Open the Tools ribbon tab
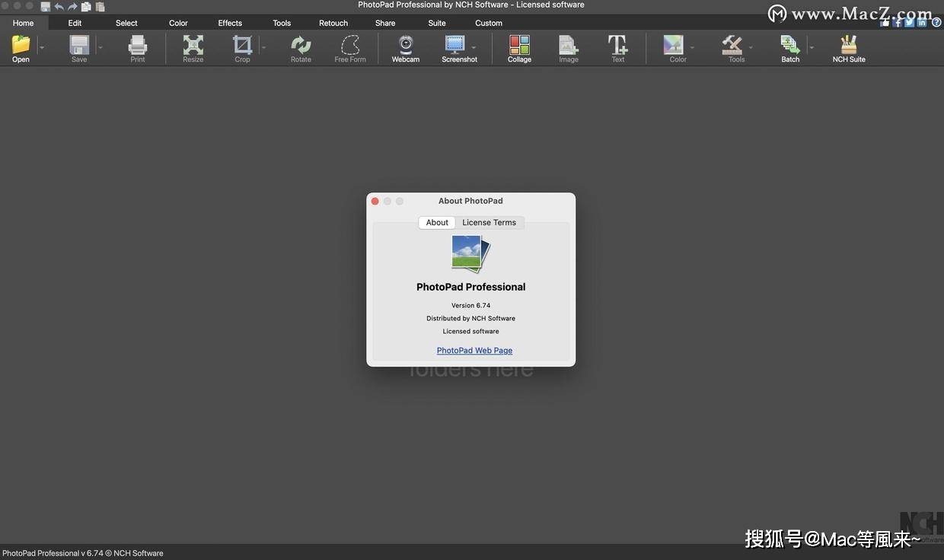Viewport: 944px width, 560px height. pyautogui.click(x=282, y=23)
